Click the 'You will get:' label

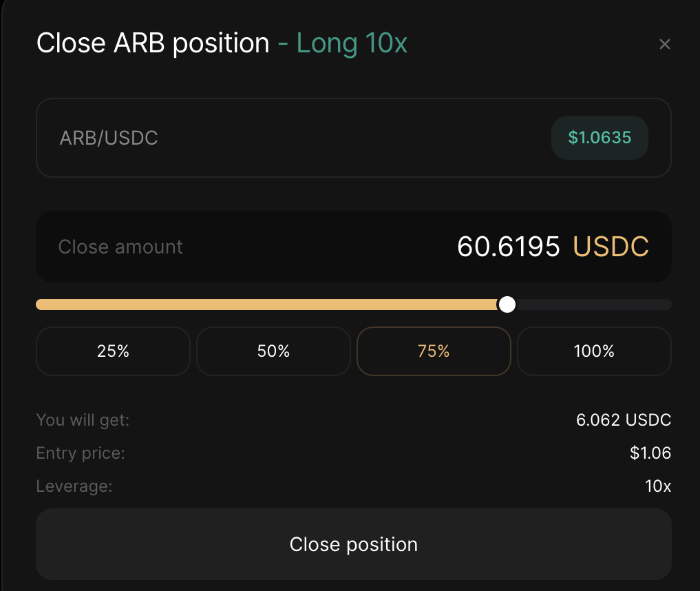point(83,419)
